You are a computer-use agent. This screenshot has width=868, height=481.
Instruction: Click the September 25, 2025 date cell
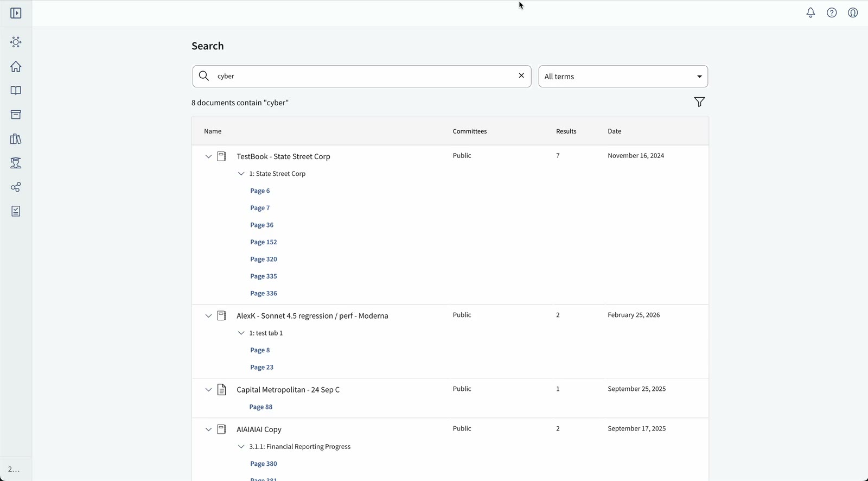(637, 389)
